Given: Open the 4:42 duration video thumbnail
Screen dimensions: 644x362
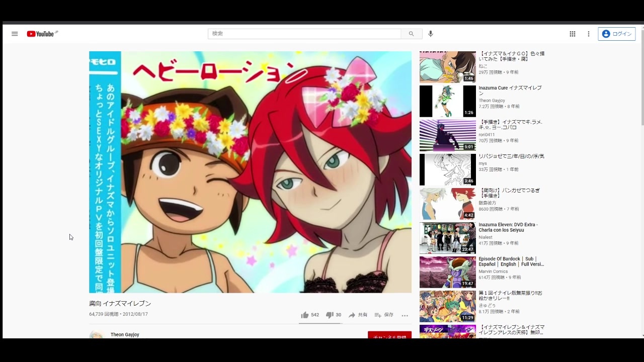Looking at the screenshot, I should point(448,204).
